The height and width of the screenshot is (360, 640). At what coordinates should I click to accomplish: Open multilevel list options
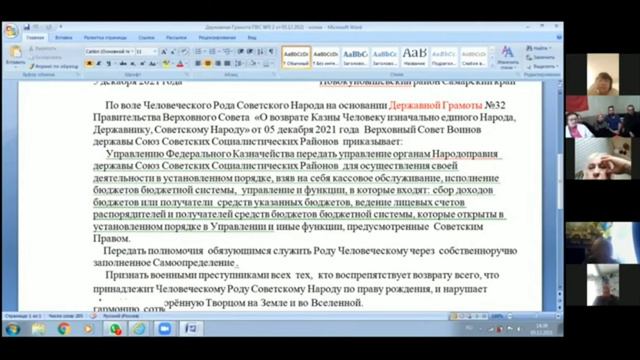click(227, 51)
